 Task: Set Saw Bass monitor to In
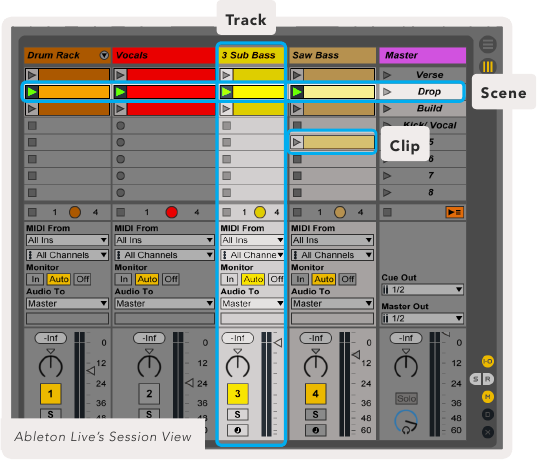300,279
